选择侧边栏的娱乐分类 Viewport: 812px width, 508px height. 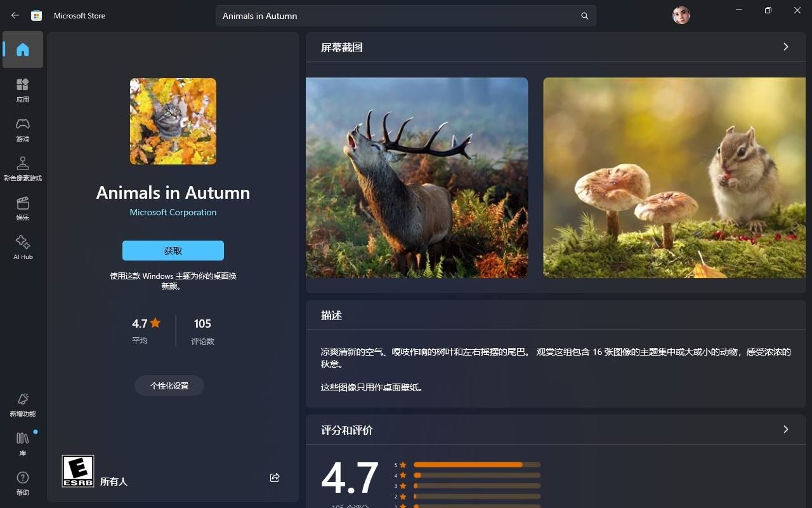click(23, 208)
